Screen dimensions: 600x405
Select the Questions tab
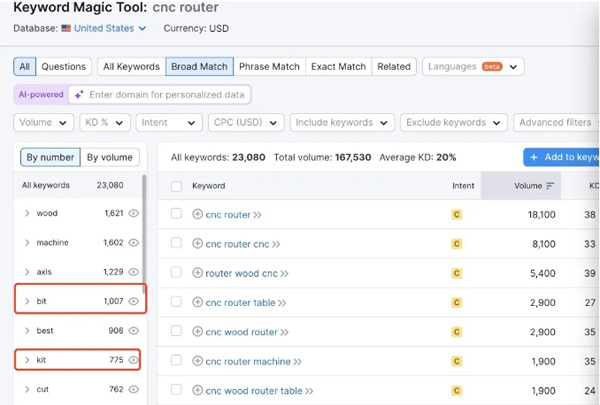click(64, 67)
